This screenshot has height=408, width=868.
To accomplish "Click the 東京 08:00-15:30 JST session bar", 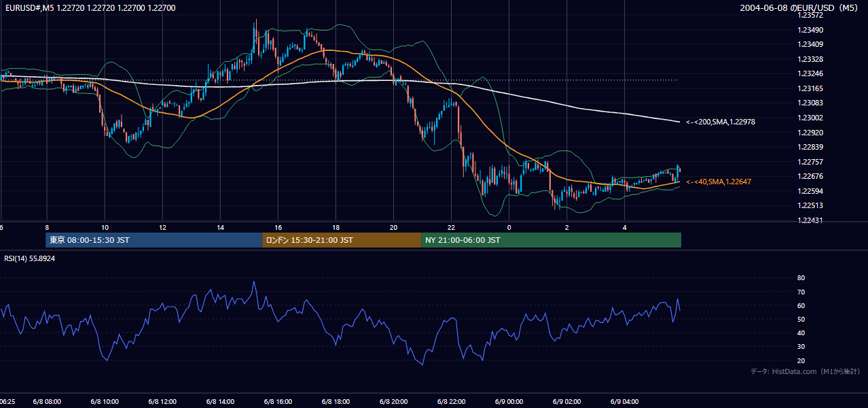I will tap(154, 240).
